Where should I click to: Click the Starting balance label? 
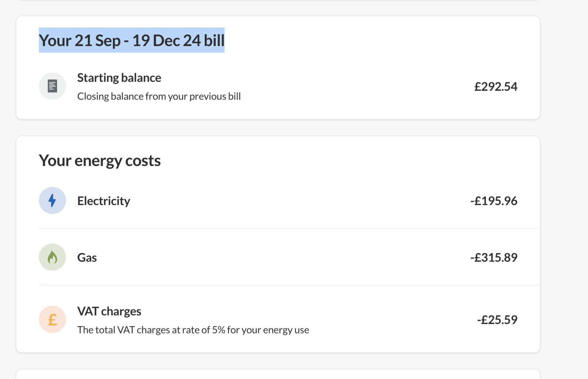[x=119, y=78]
